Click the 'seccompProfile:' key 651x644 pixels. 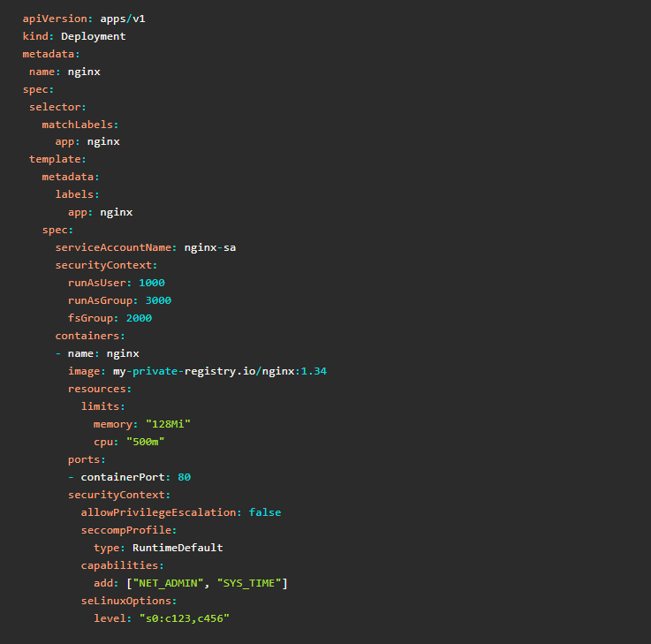pyautogui.click(x=129, y=530)
